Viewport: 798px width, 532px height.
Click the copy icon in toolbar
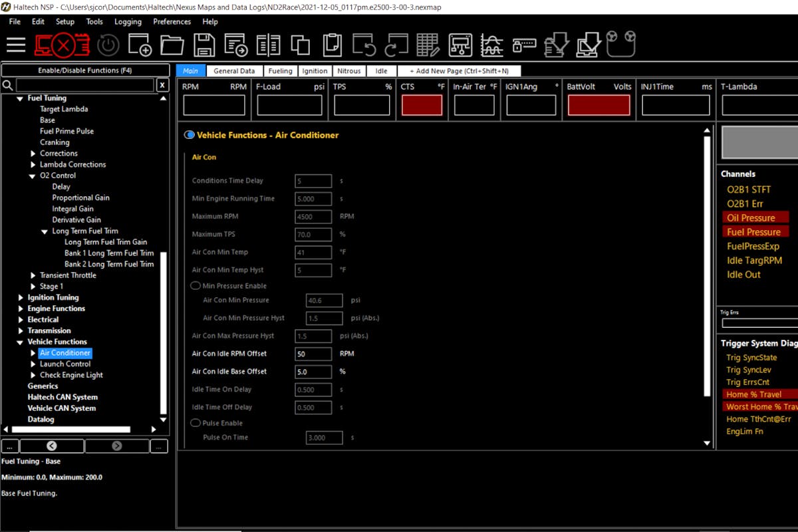tap(301, 45)
